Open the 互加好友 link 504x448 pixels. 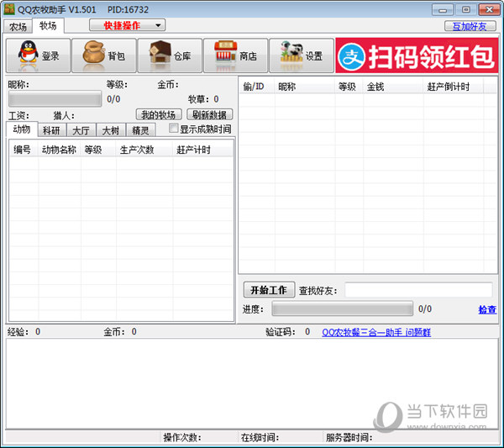[470, 26]
